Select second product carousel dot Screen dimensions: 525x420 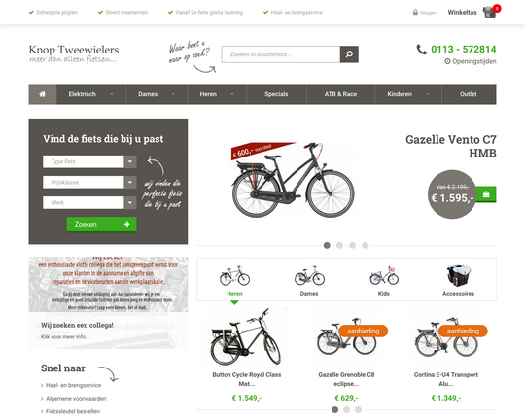tap(346, 409)
